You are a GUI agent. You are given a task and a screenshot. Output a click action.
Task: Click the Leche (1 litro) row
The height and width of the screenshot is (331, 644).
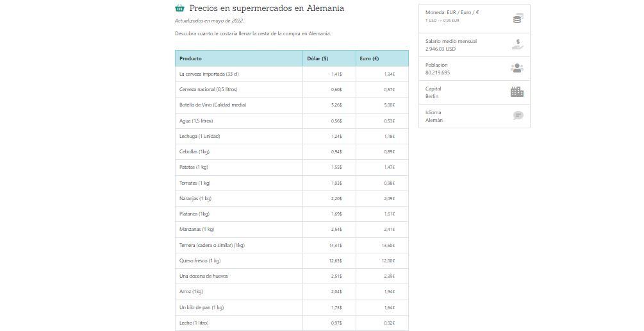pos(194,323)
